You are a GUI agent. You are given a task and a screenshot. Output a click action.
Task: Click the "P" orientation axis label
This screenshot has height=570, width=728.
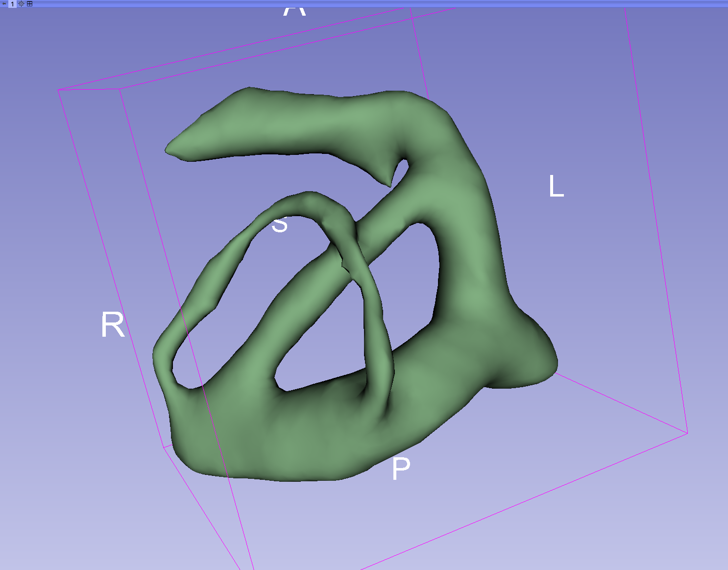pos(401,469)
